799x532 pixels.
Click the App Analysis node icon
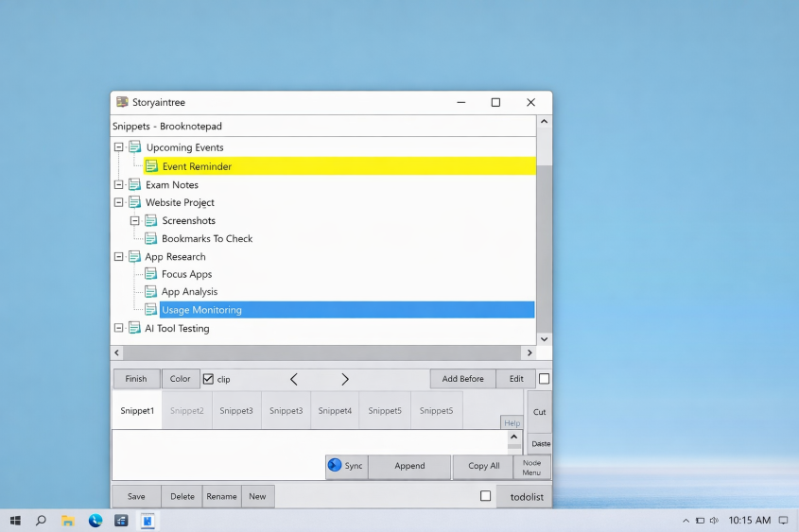tap(151, 291)
